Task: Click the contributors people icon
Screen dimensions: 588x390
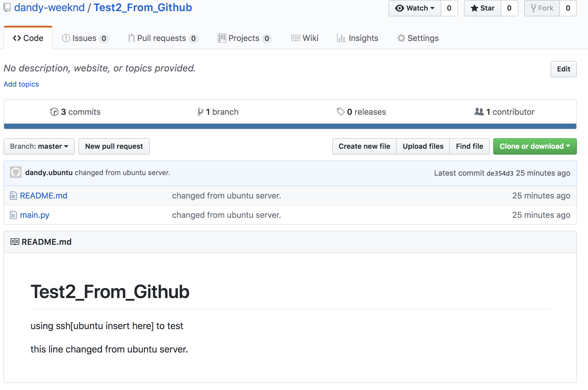Action: click(x=479, y=112)
